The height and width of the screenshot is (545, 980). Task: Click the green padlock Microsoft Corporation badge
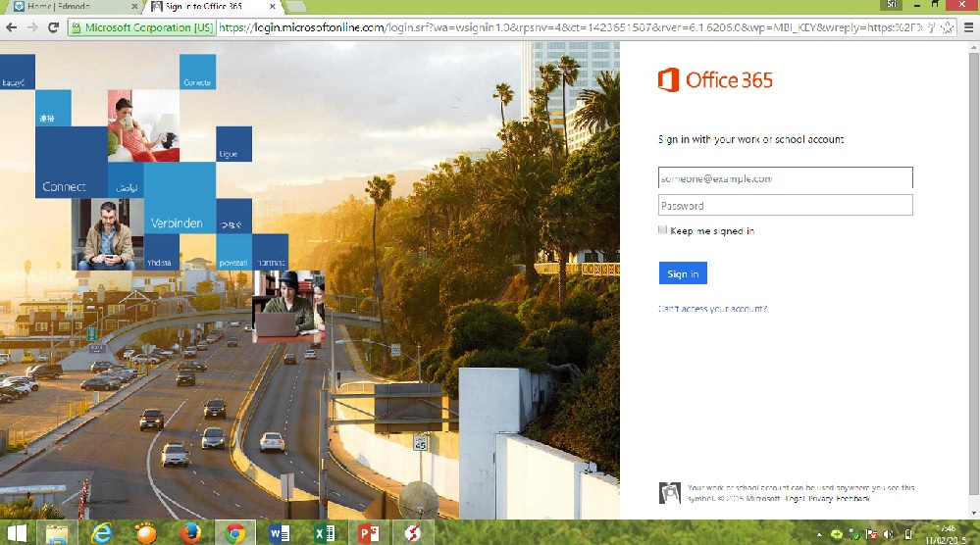142,27
